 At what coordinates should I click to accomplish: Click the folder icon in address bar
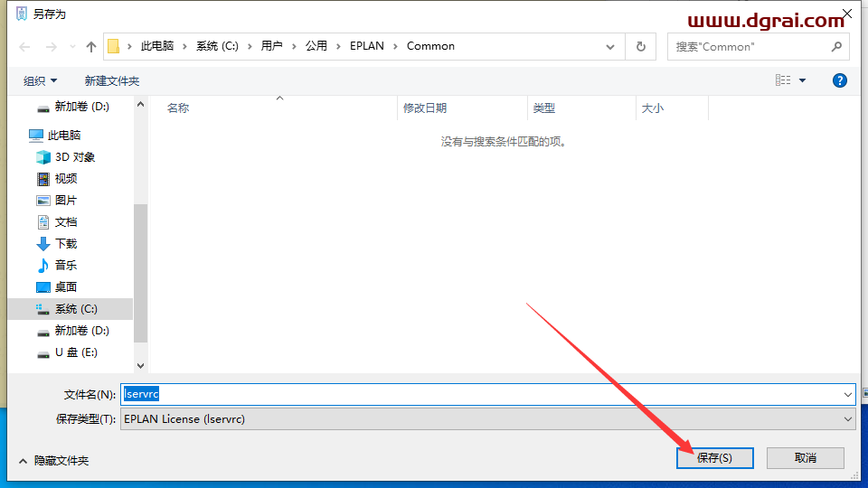(114, 46)
